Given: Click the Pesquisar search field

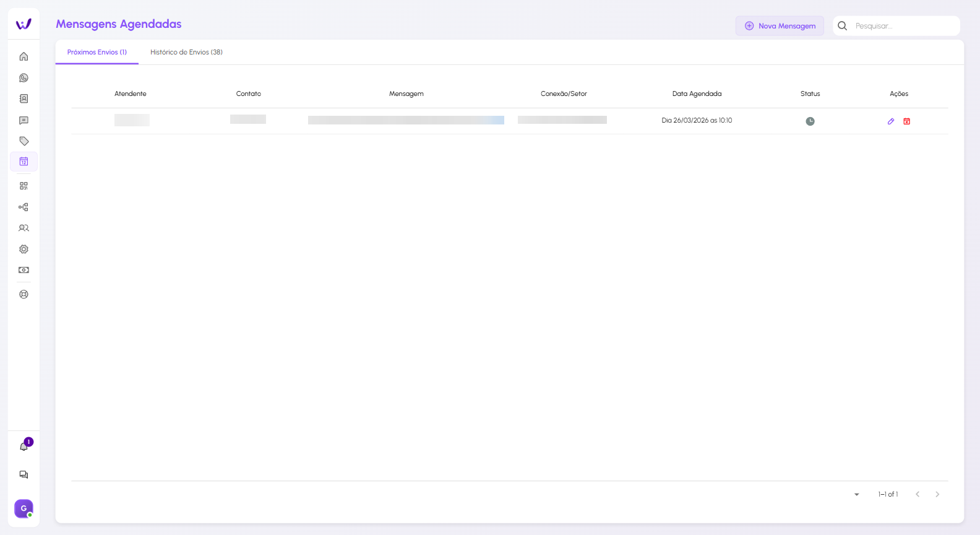Looking at the screenshot, I should 903,26.
